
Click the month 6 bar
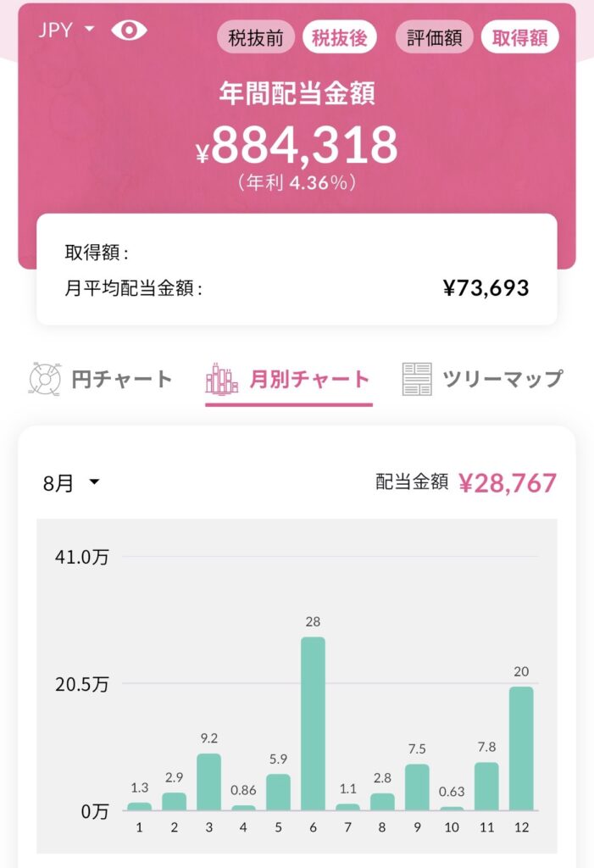click(313, 723)
